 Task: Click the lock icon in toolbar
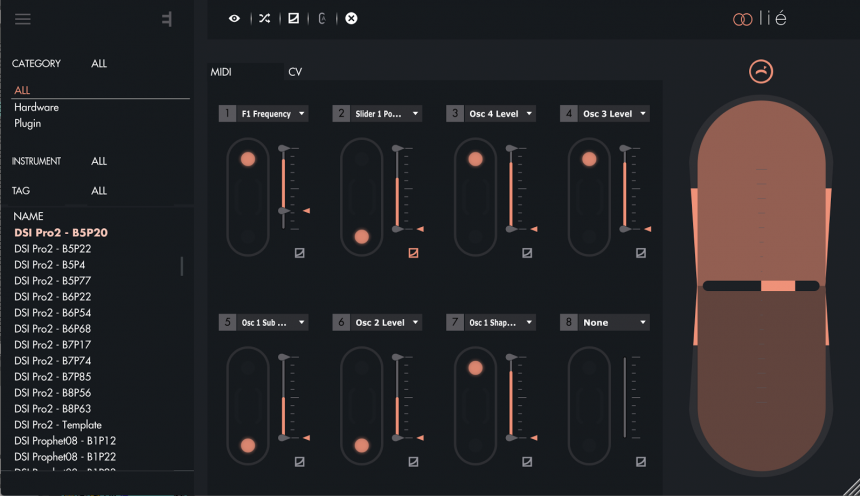(x=322, y=19)
